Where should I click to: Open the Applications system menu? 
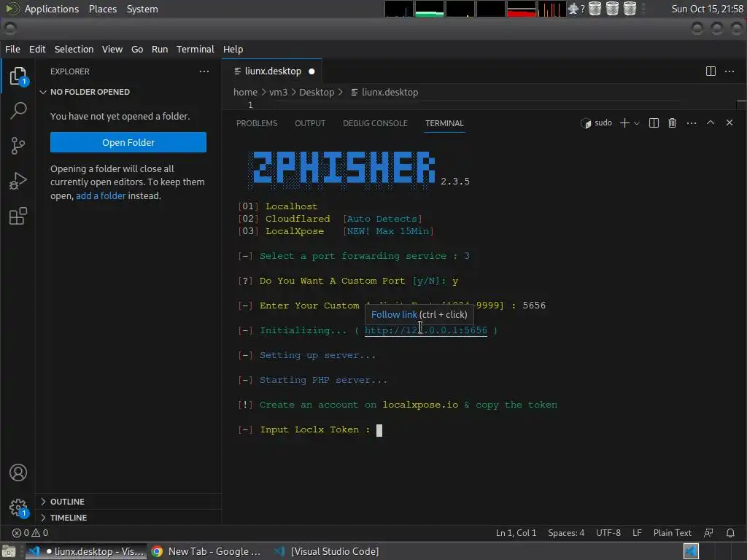(52, 9)
